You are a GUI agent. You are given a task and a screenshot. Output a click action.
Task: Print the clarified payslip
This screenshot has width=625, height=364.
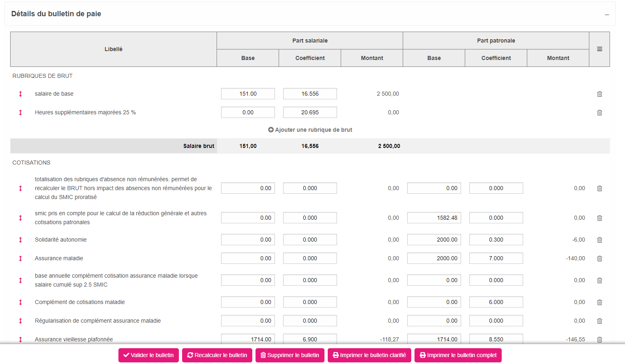[x=369, y=355]
